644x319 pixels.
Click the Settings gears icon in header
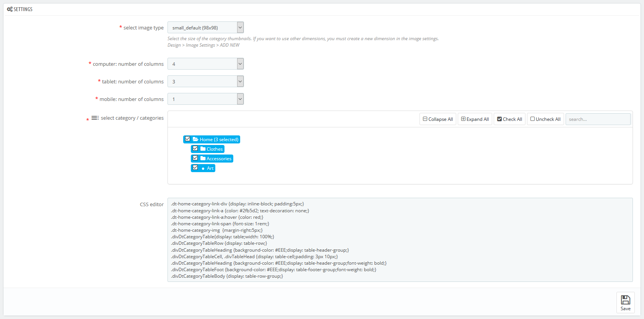[x=10, y=9]
